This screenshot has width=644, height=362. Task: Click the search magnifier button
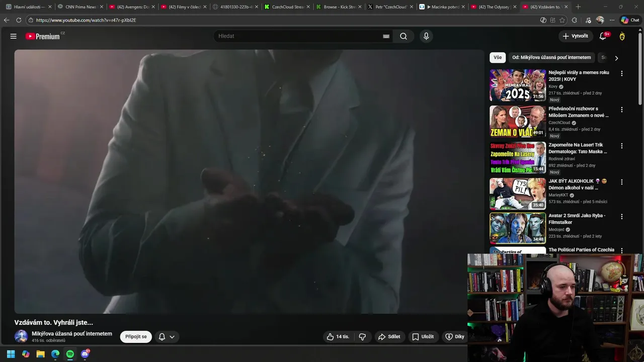pyautogui.click(x=404, y=36)
